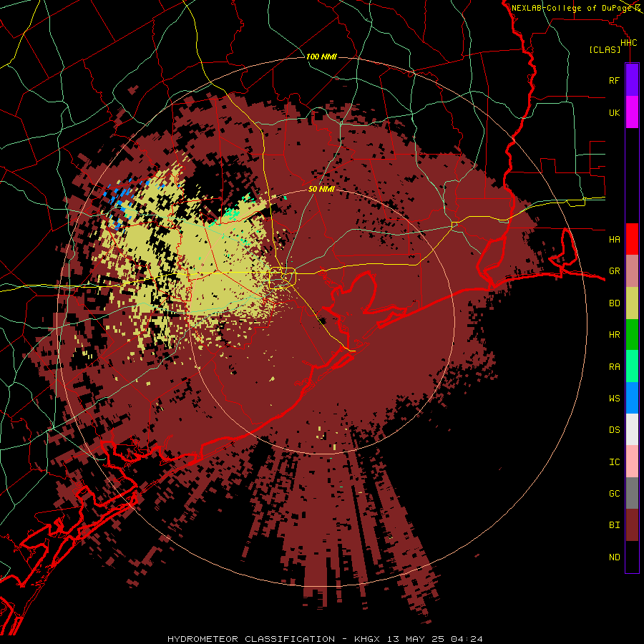Click the WS blue legend swatch

[x=632, y=398]
